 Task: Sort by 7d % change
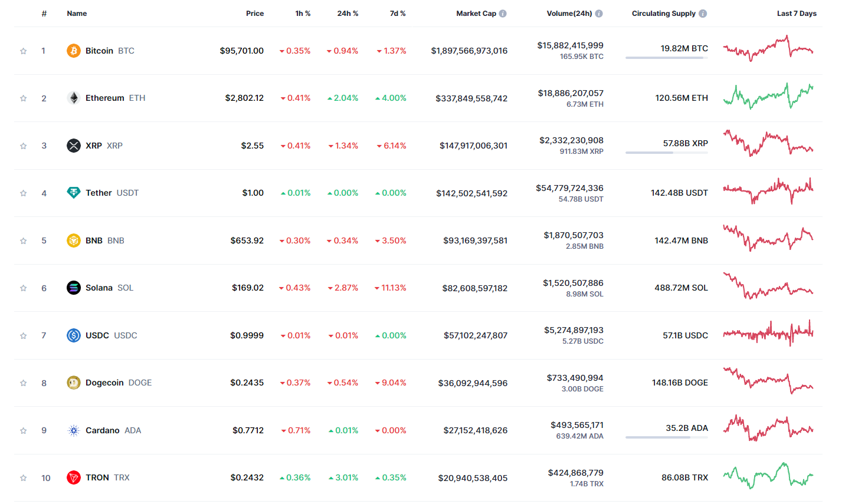click(x=398, y=14)
